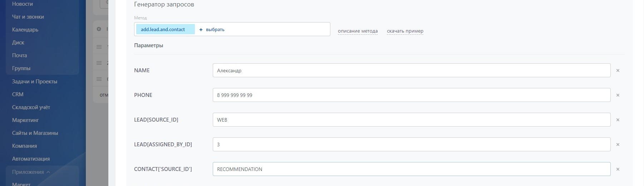Click the field containing RECOMMENDATION

(x=411, y=169)
